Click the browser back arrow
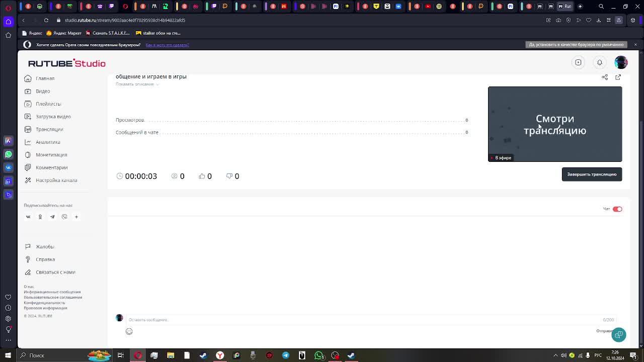This screenshot has height=362, width=644. 23,20
